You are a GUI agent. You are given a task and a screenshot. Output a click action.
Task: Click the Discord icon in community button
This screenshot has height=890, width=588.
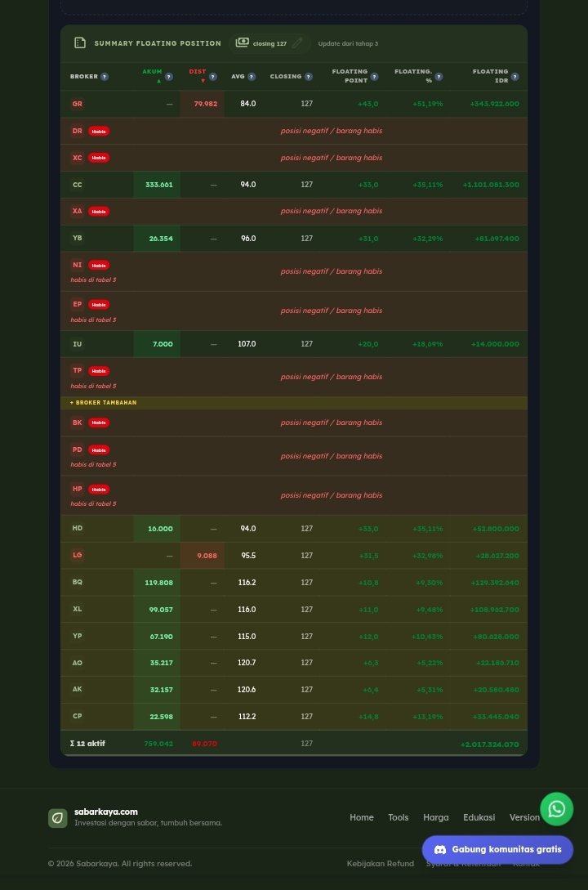tap(440, 850)
